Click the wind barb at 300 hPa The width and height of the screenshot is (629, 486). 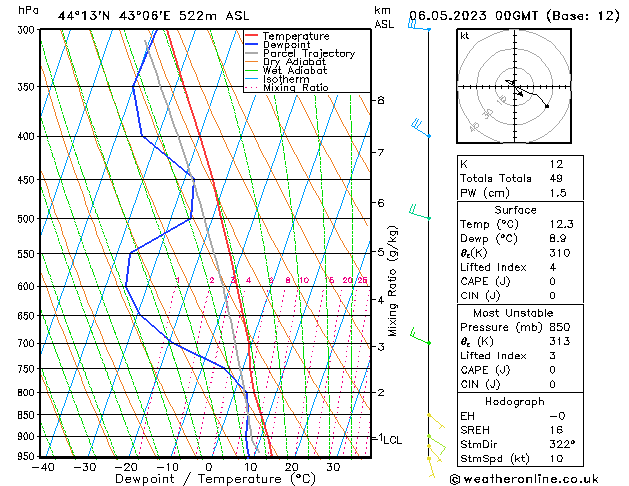418,25
